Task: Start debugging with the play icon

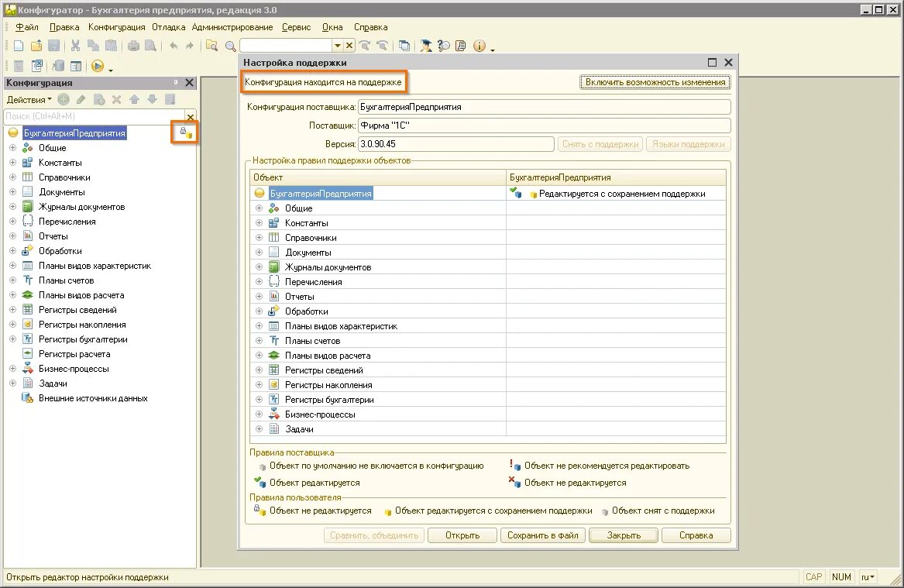Action: [98, 66]
